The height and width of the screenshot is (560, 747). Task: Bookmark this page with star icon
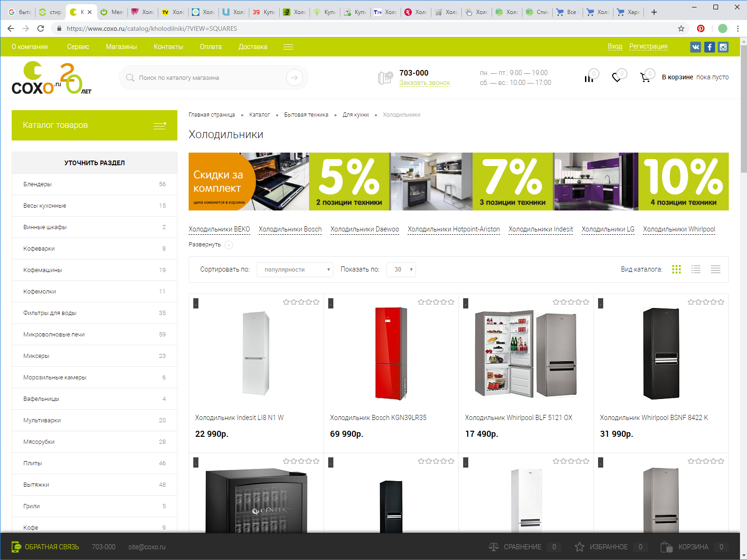pos(681,28)
